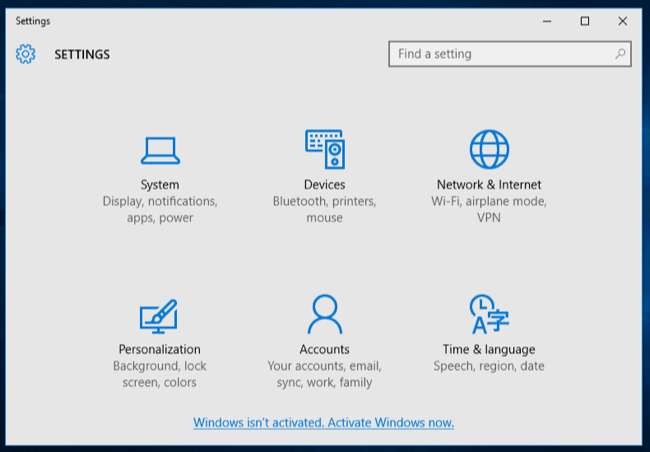Screen dimensions: 650x452
Task: Follow the Activate Windows now link
Action: click(324, 423)
